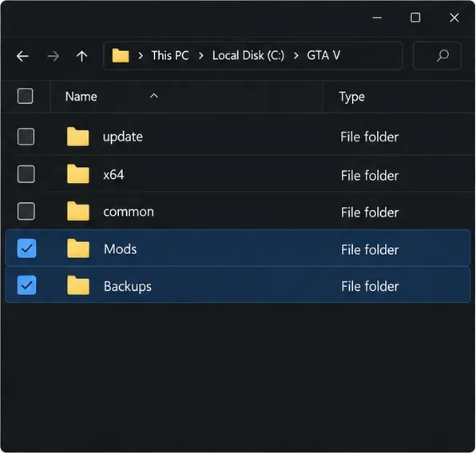Select the 'Mods' folder name
Viewport: 476px width, 453px height.
click(x=121, y=249)
